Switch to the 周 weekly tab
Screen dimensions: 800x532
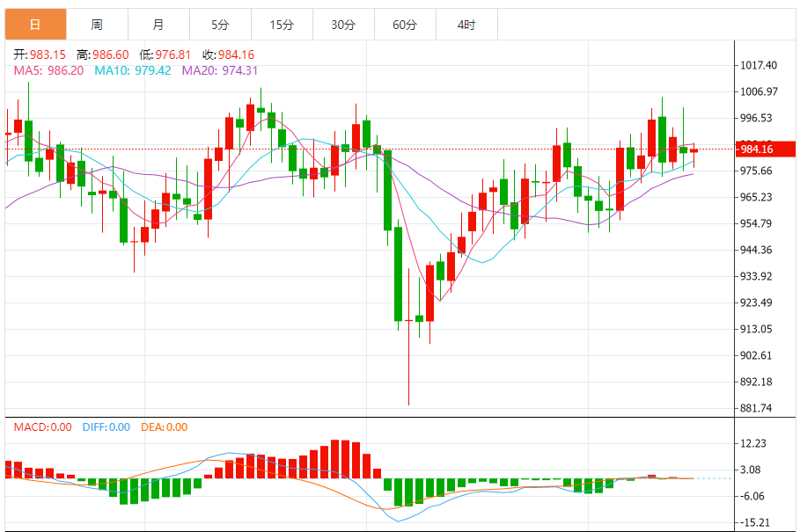(97, 25)
